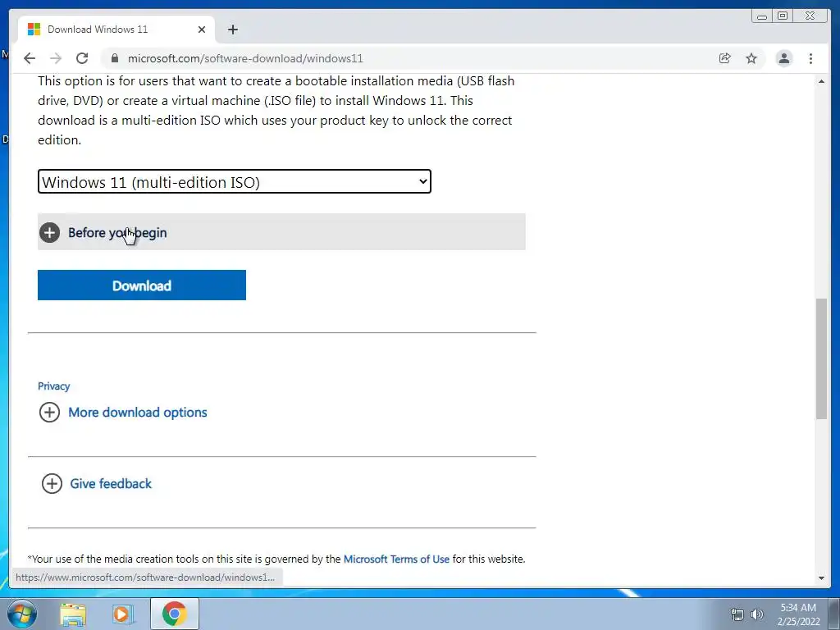
Task: Share this page via share icon
Action: 725,58
